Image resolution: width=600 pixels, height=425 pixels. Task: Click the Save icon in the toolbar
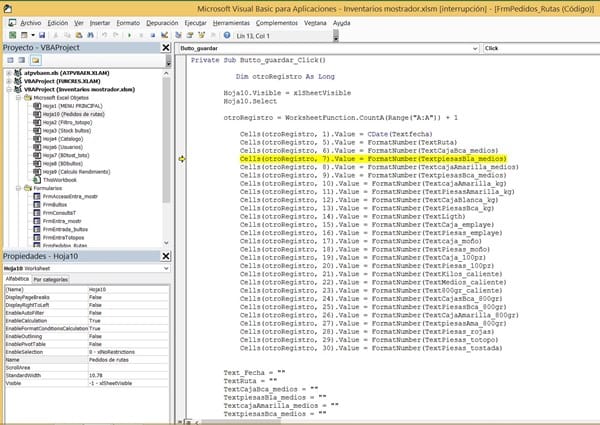pos(41,33)
